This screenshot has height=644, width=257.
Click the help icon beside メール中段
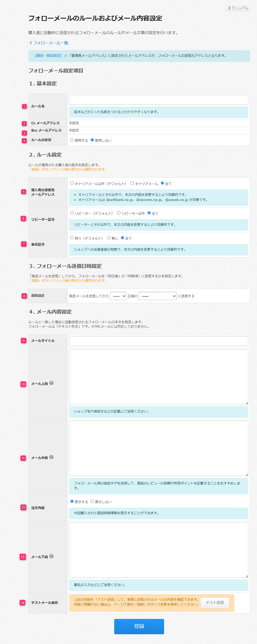click(x=51, y=457)
